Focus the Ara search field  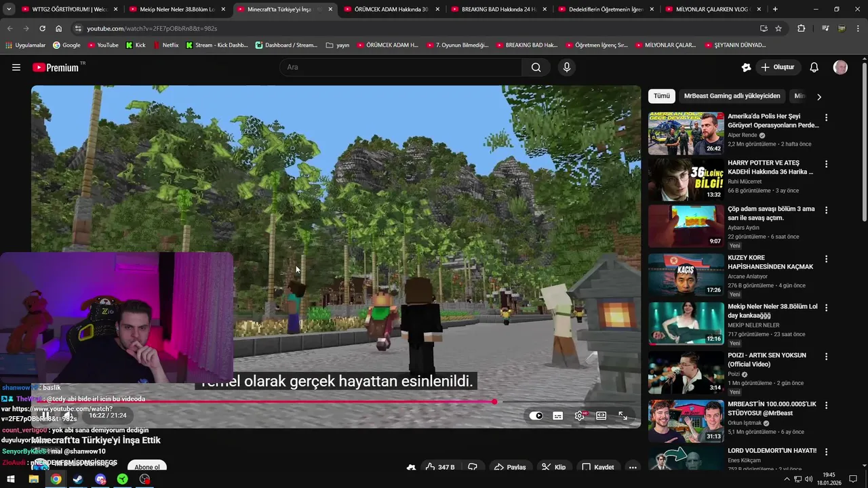pyautogui.click(x=401, y=67)
